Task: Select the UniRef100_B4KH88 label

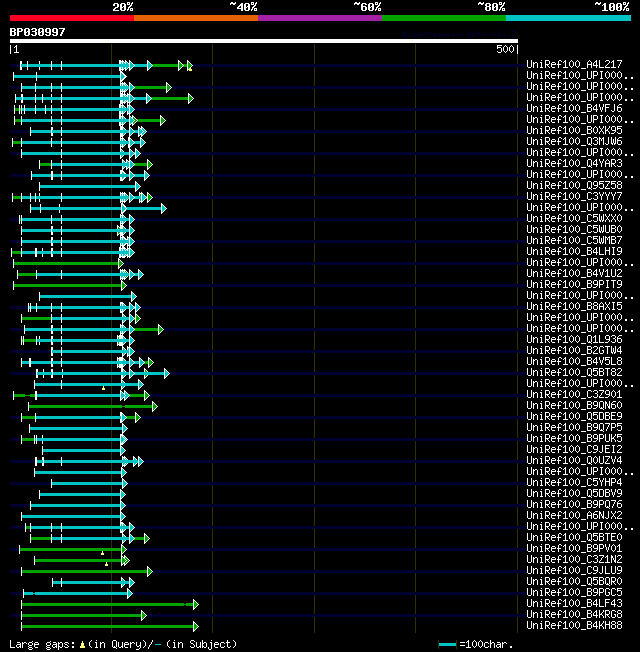Action: click(574, 625)
